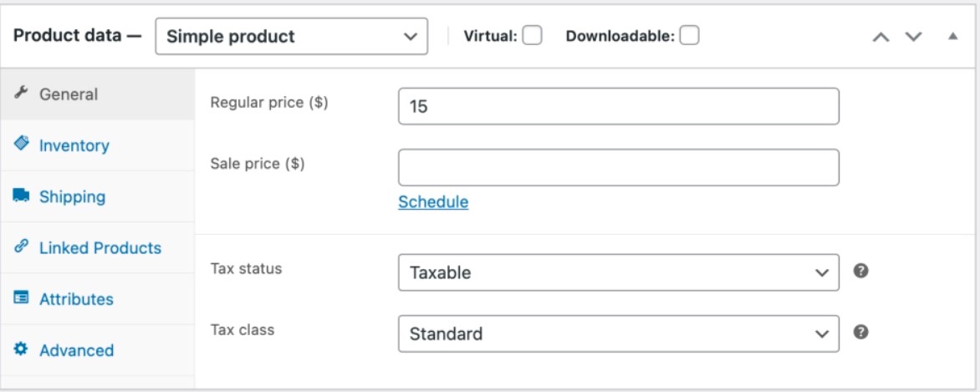The image size is (980, 392).
Task: Click the Linked Products chain icon
Action: pos(21,247)
